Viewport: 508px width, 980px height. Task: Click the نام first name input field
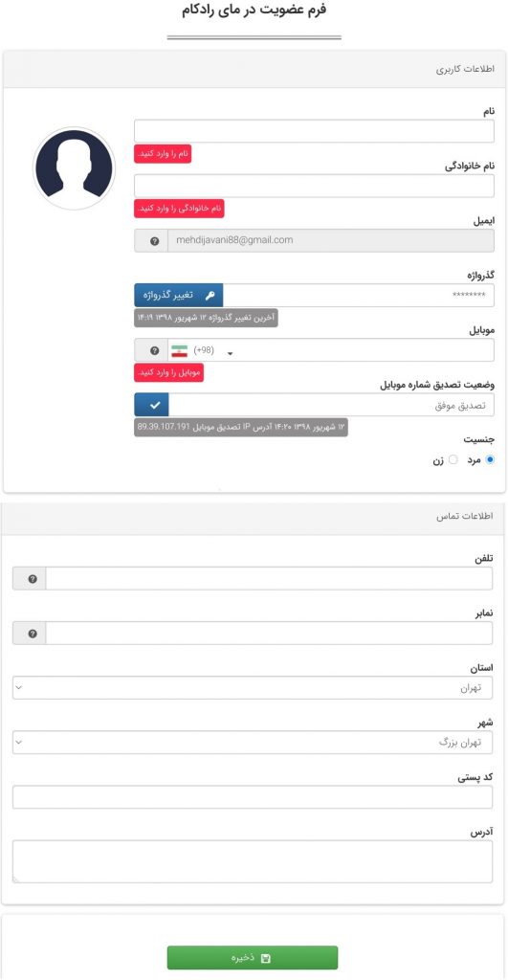315,131
